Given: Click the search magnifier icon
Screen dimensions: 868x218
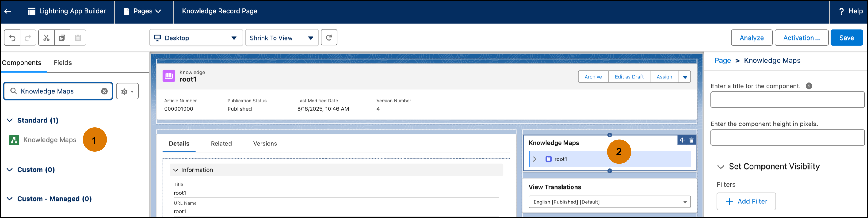Looking at the screenshot, I should coord(13,91).
